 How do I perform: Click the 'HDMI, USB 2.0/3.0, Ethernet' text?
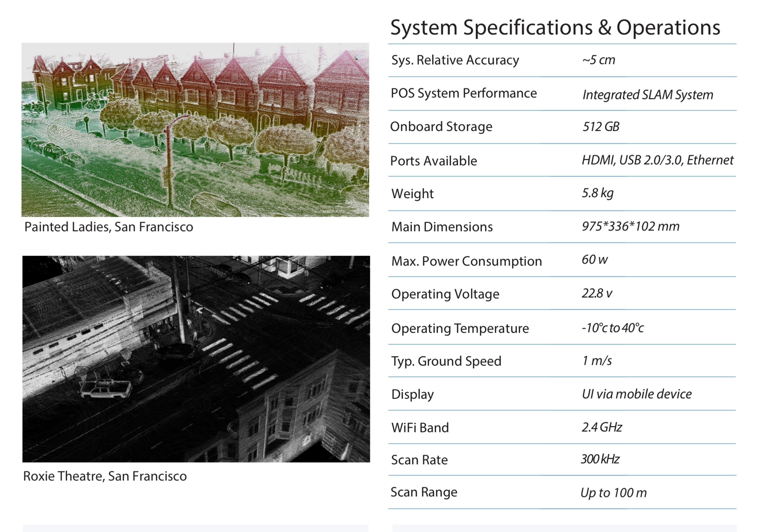(x=657, y=160)
